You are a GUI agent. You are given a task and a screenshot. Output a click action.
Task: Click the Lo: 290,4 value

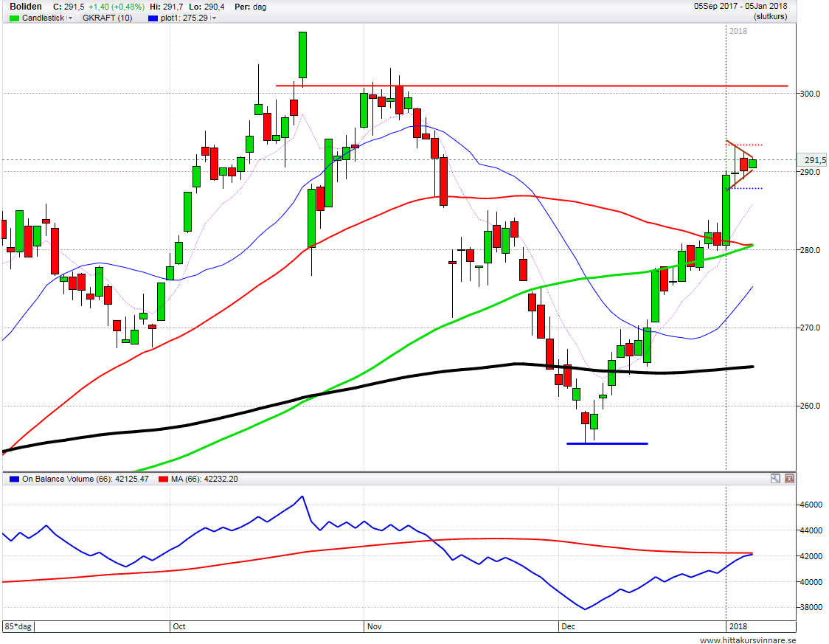[x=207, y=7]
